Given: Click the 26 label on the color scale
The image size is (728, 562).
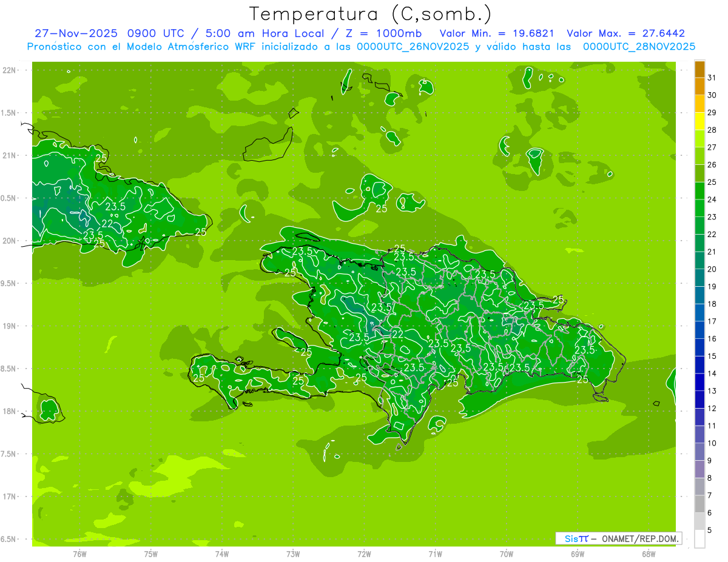Looking at the screenshot, I should click(x=712, y=164).
